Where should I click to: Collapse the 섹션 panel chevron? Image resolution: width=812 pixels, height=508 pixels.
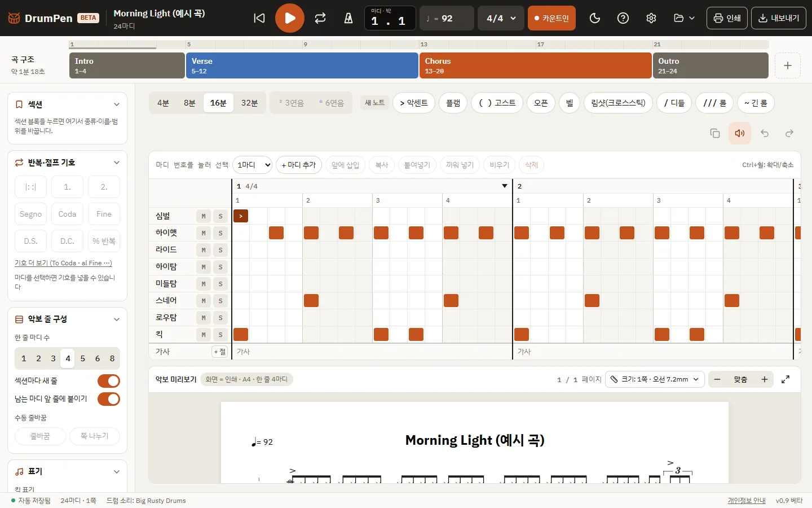(117, 104)
